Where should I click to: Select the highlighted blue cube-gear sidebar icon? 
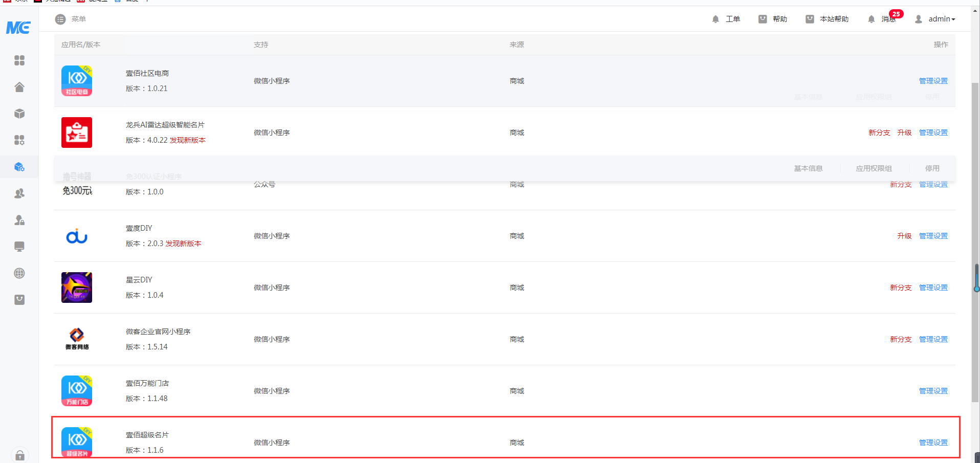click(19, 167)
